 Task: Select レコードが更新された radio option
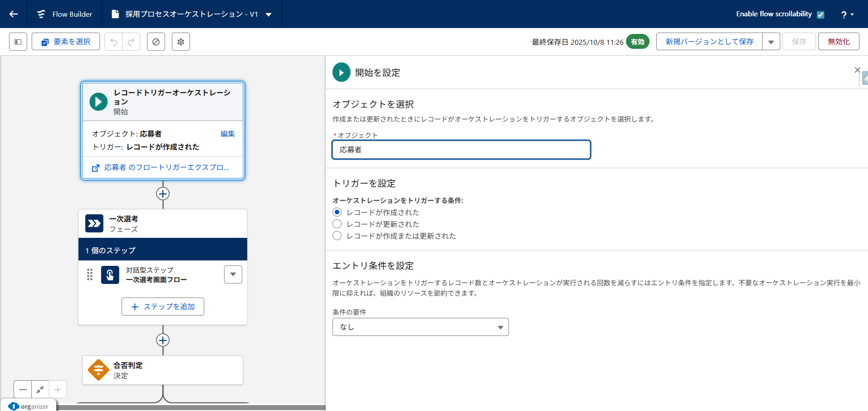(337, 224)
